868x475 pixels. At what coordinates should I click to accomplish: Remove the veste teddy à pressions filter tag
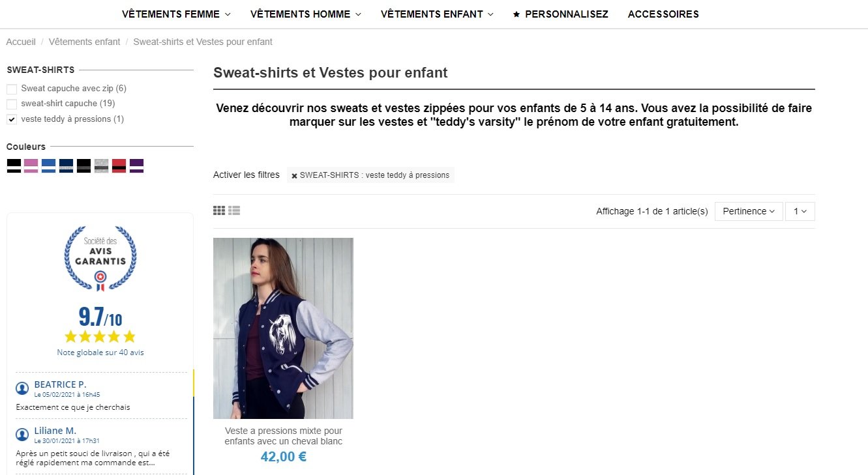(294, 175)
